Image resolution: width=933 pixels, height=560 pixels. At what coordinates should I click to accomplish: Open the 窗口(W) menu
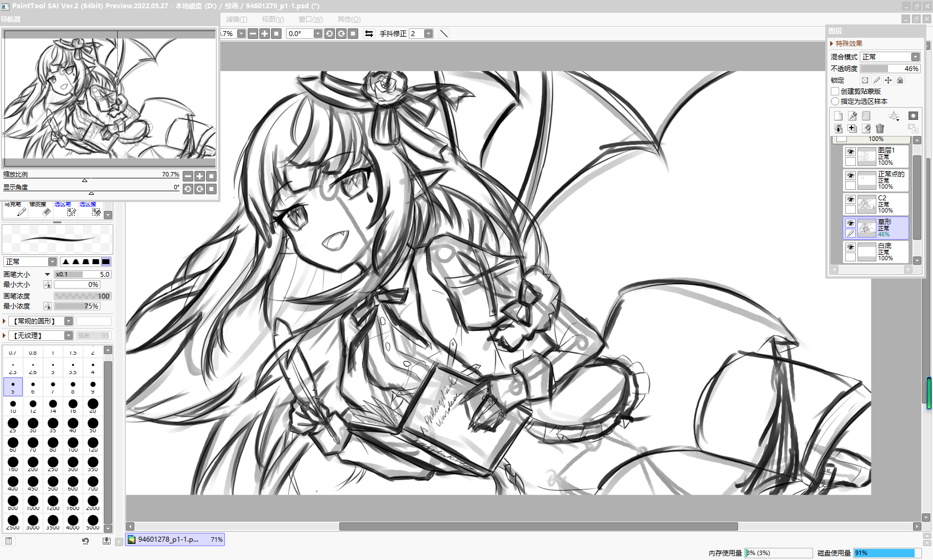[x=310, y=19]
